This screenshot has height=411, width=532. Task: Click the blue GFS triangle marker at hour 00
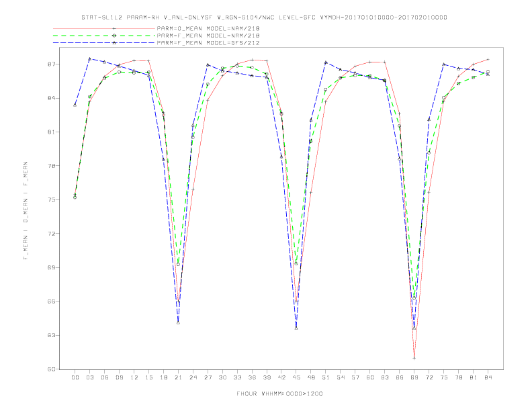point(75,105)
